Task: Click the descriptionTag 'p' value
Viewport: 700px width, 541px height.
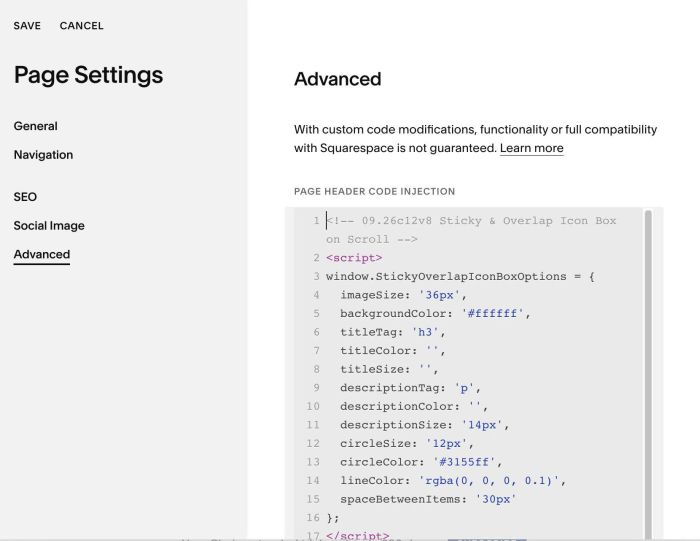Action: [x=464, y=388]
